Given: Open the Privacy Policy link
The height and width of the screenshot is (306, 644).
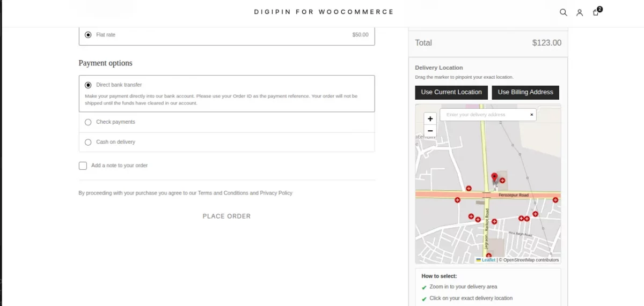Looking at the screenshot, I should point(276,193).
